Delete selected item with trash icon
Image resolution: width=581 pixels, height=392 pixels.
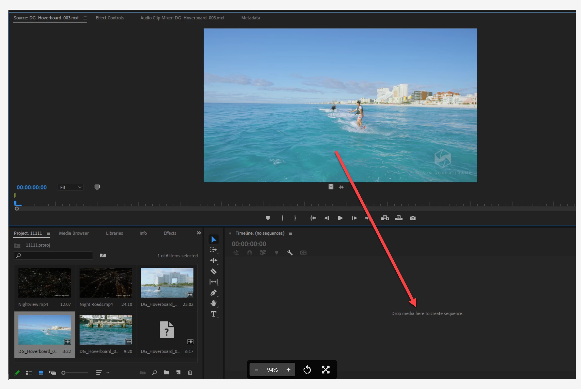click(x=190, y=373)
